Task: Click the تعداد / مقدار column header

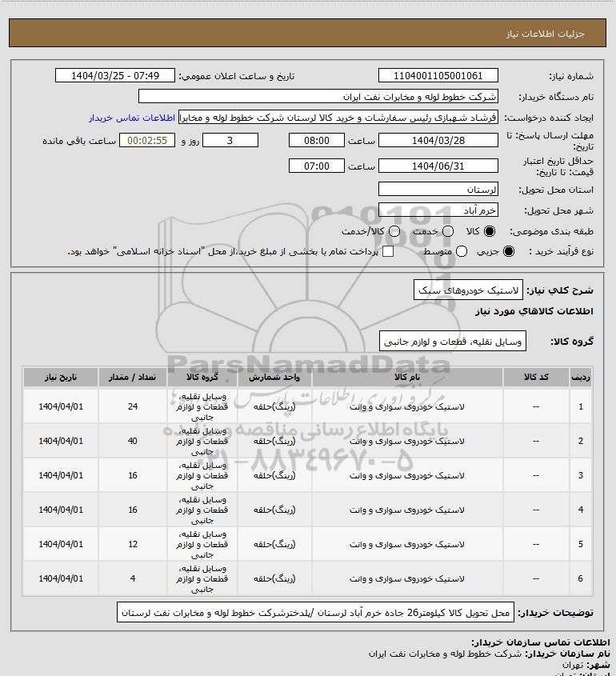Action: [132, 378]
